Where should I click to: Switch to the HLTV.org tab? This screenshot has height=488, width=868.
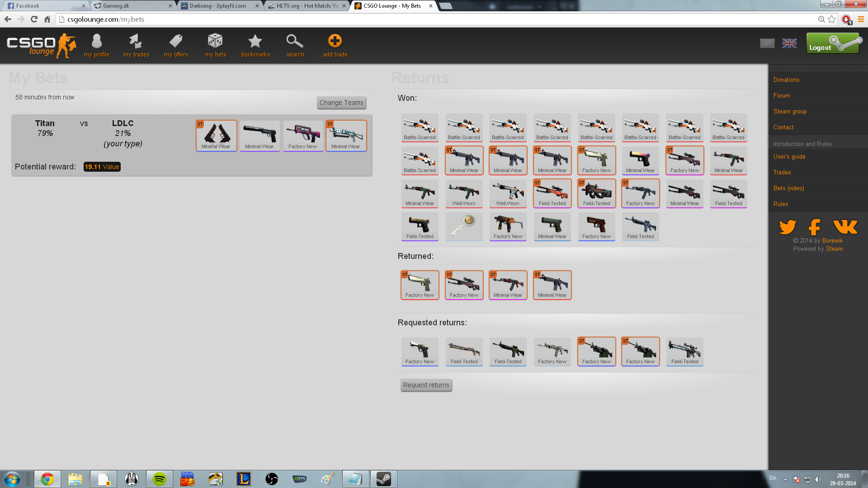(307, 6)
